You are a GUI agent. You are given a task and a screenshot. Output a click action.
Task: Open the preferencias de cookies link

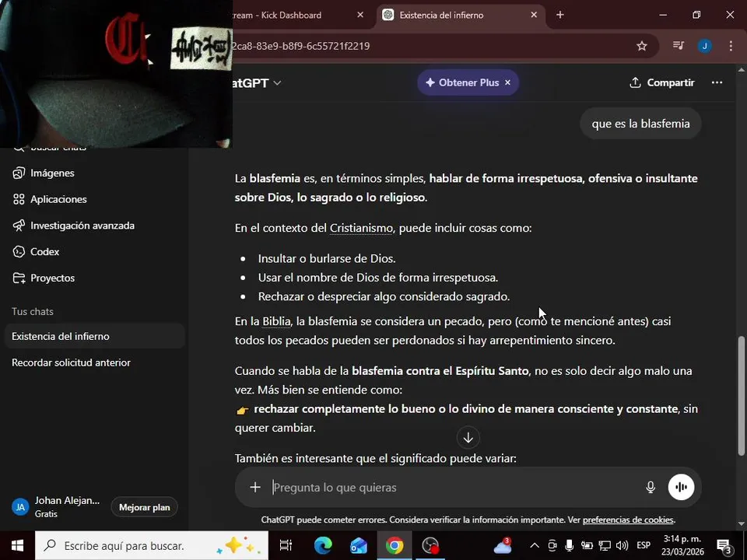pos(628,520)
